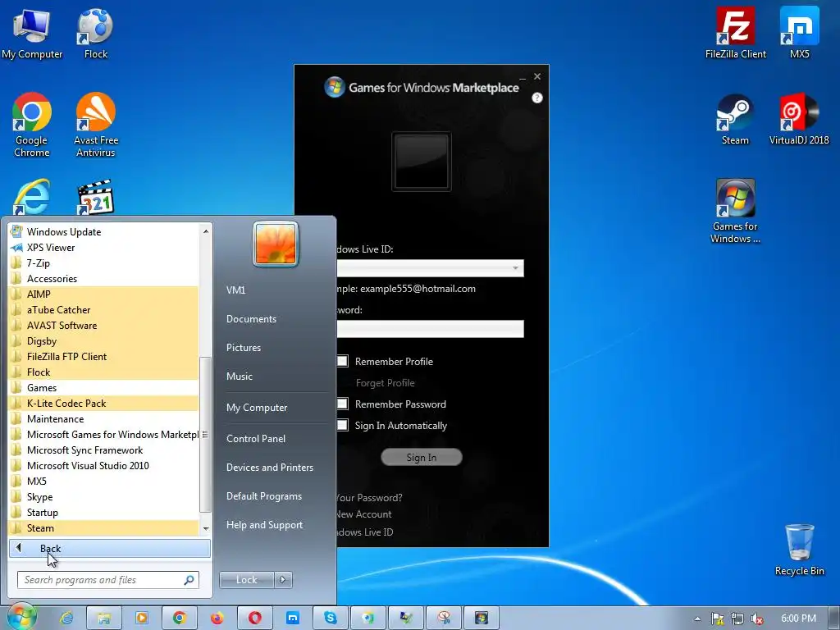The height and width of the screenshot is (630, 840).
Task: Click the Lock button
Action: pos(246,580)
